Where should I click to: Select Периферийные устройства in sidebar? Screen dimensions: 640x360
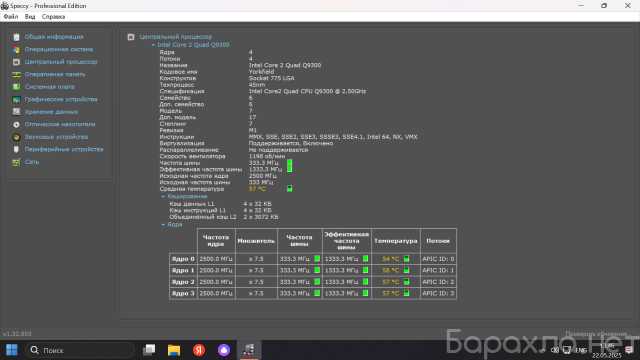[64, 149]
